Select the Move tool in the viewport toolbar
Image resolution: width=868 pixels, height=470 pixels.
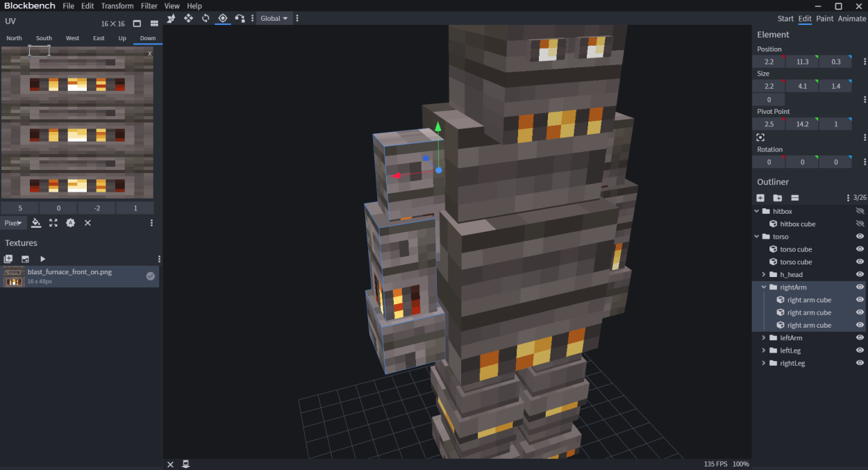tap(188, 18)
